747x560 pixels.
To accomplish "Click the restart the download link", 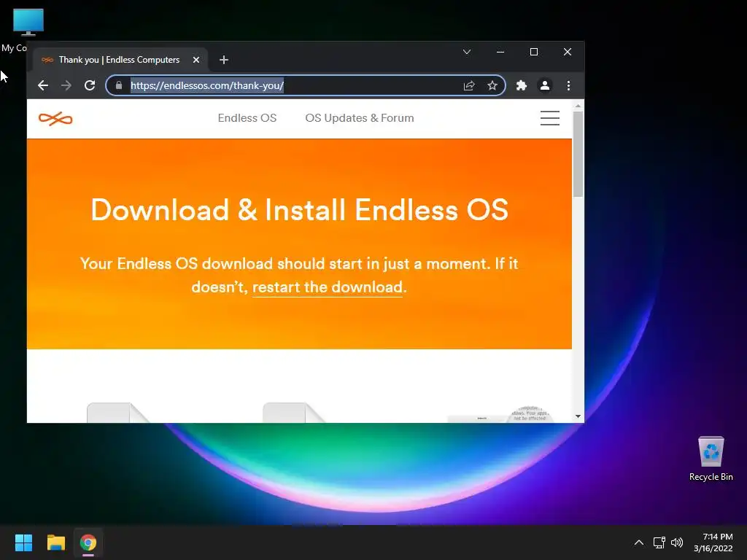I will tap(328, 287).
